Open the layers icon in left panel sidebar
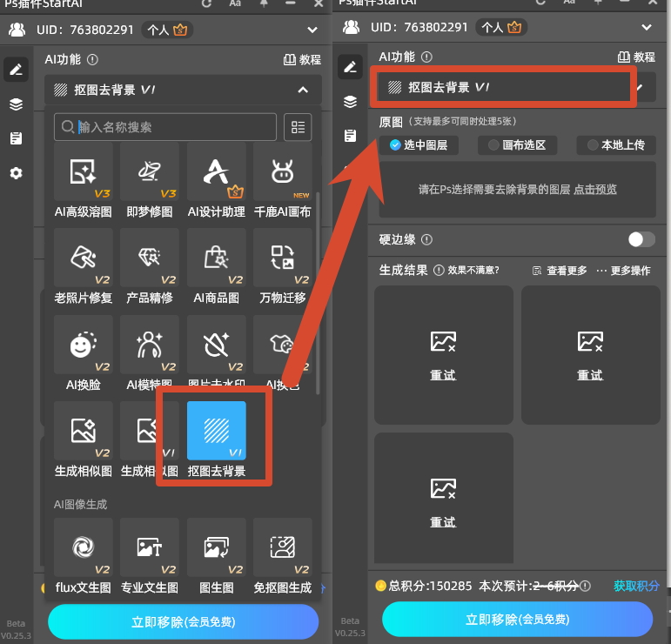 [17, 104]
